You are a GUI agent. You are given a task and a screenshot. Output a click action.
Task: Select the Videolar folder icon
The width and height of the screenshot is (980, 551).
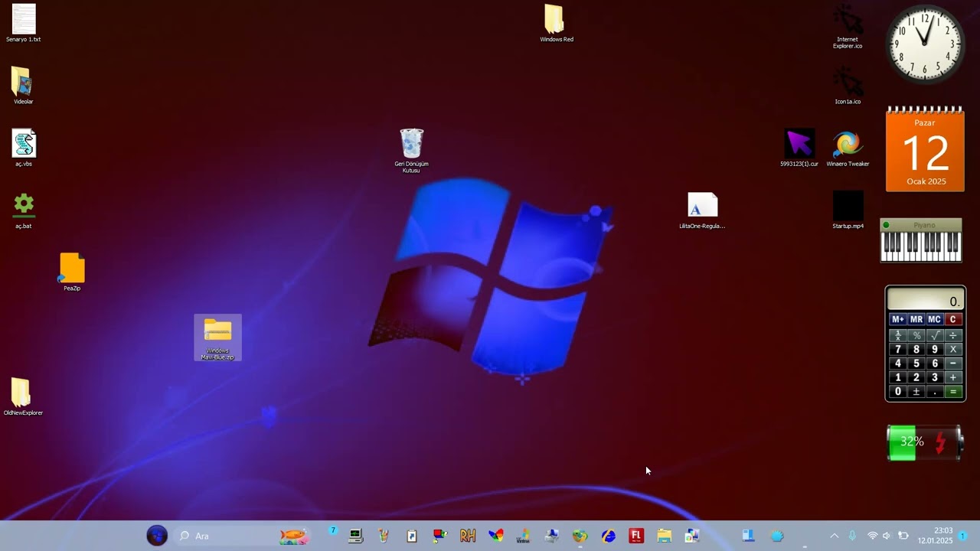(x=23, y=86)
